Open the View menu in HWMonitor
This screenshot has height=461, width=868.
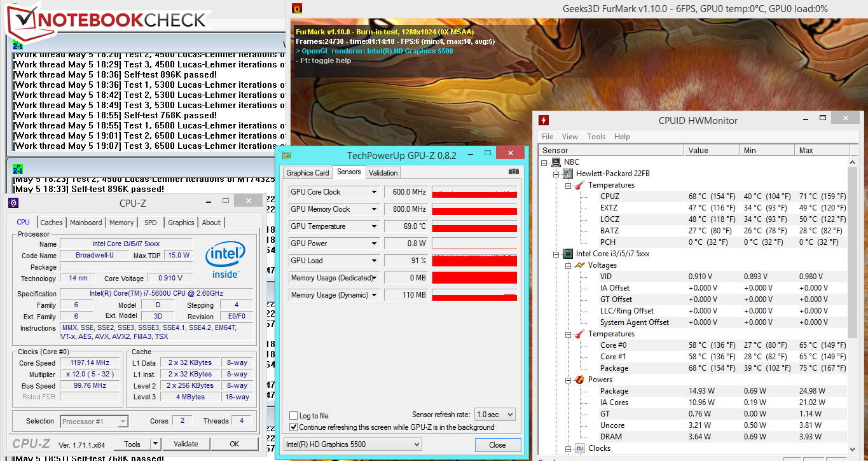point(570,137)
